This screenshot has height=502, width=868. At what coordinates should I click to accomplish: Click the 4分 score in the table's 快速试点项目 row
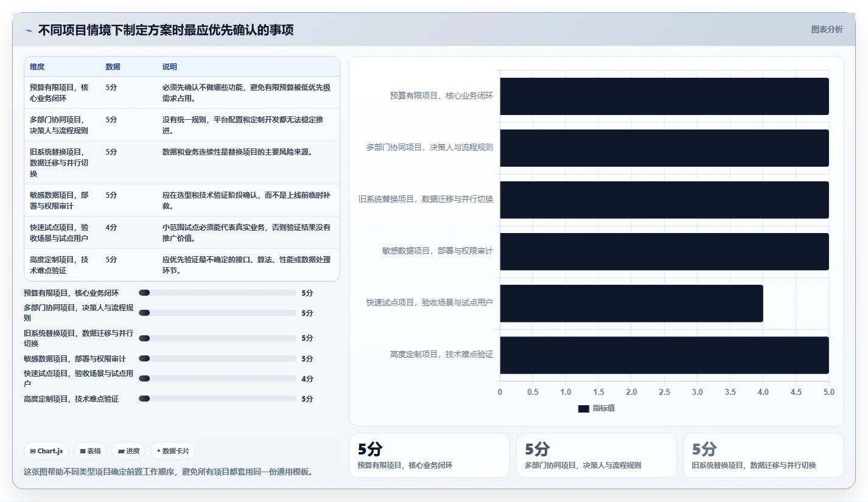(x=111, y=228)
